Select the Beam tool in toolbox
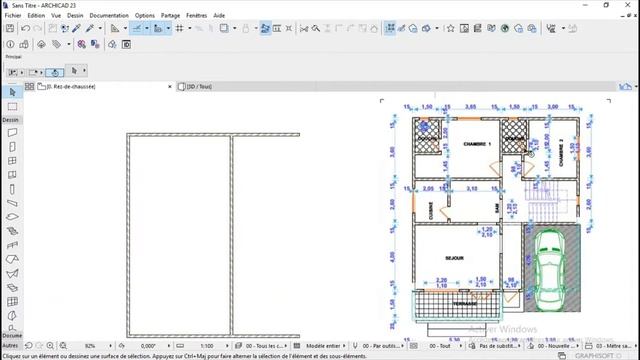Image resolution: width=640 pixels, height=360 pixels. (12, 203)
